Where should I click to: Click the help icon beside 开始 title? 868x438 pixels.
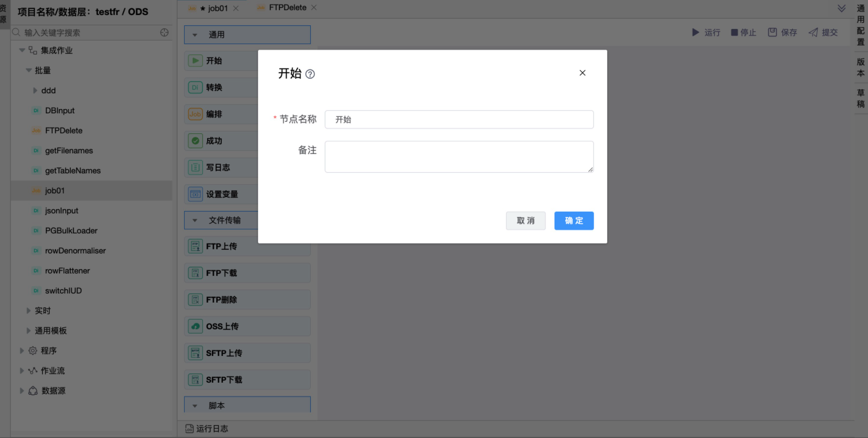pyautogui.click(x=310, y=74)
